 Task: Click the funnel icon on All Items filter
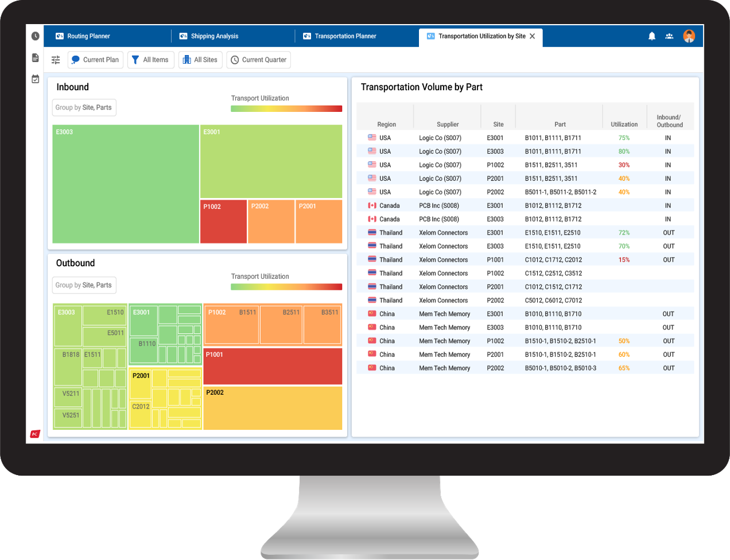(135, 60)
